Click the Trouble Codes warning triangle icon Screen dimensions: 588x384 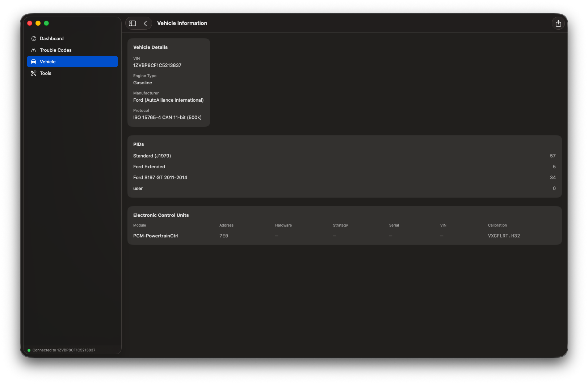(x=34, y=50)
